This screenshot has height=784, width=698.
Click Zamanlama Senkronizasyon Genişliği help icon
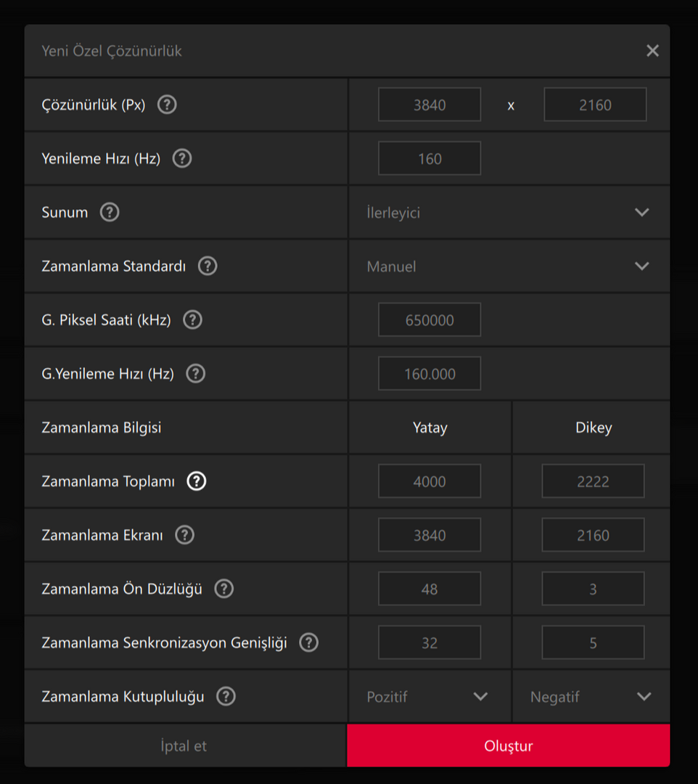309,642
